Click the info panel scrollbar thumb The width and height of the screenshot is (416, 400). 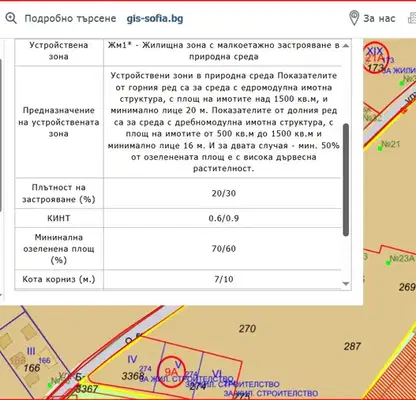coord(346,180)
